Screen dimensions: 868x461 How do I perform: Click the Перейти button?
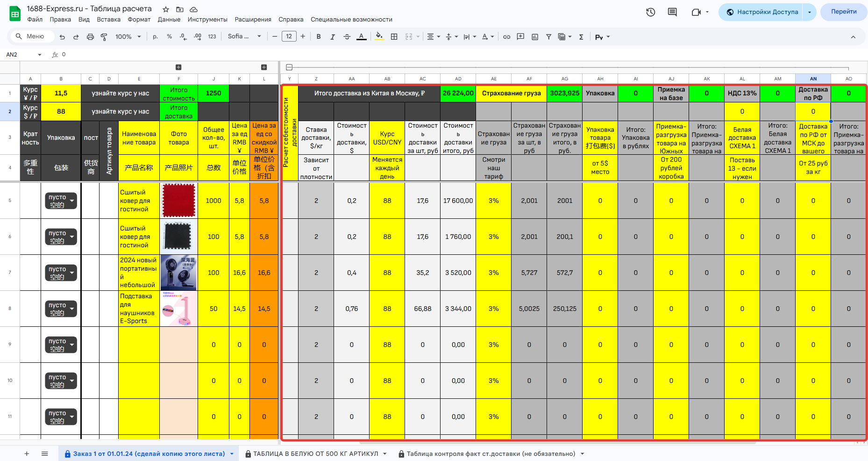[x=843, y=12]
